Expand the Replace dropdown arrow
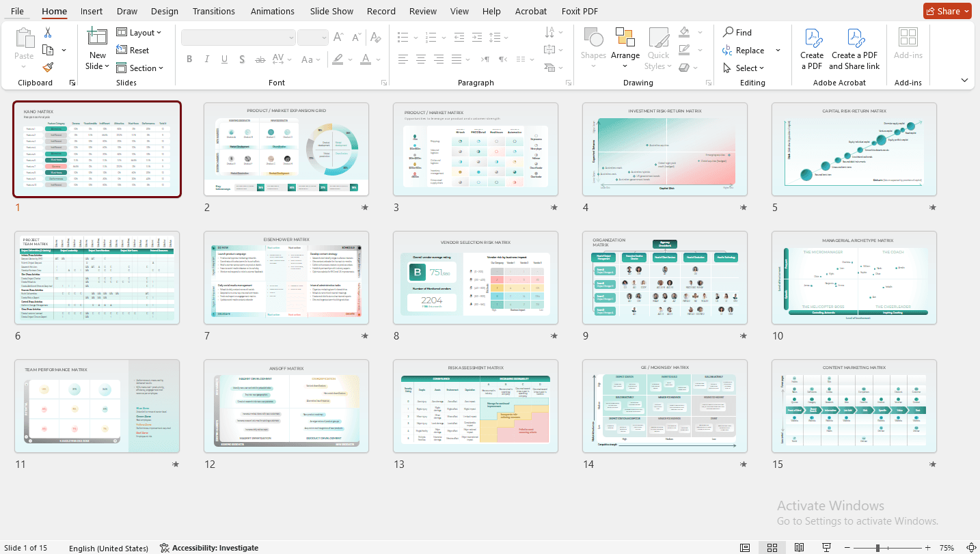The image size is (980, 554). [778, 51]
